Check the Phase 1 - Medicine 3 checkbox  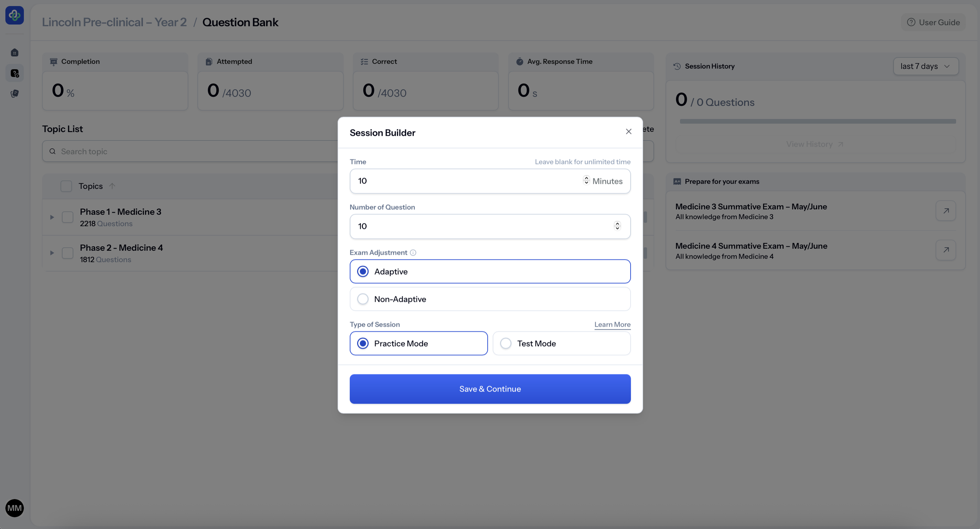[x=67, y=217]
